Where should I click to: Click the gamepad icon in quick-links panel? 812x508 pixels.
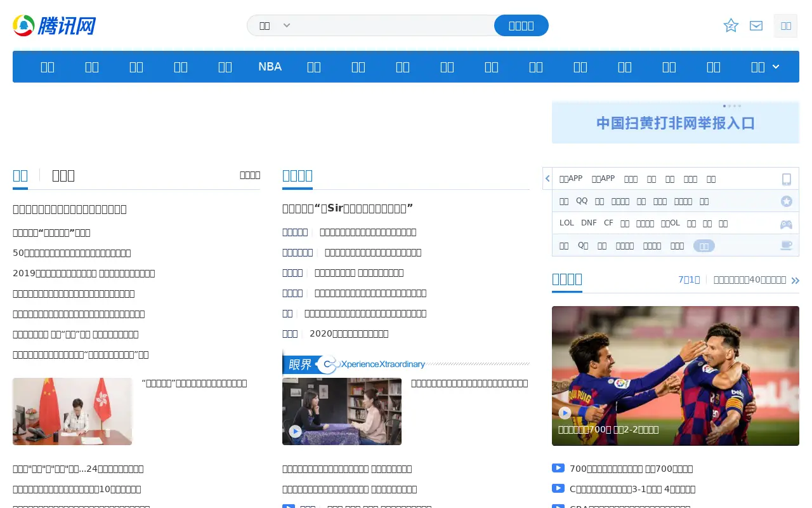click(x=787, y=224)
